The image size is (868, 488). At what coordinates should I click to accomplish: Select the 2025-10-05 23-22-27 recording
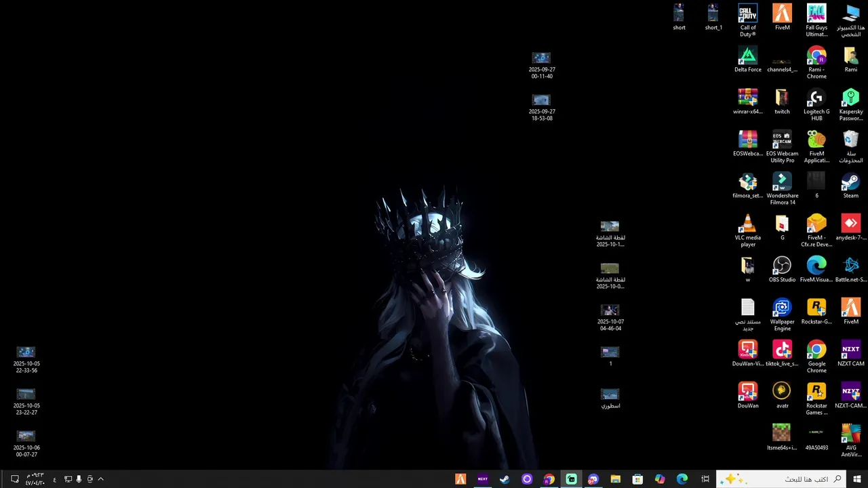[26, 402]
